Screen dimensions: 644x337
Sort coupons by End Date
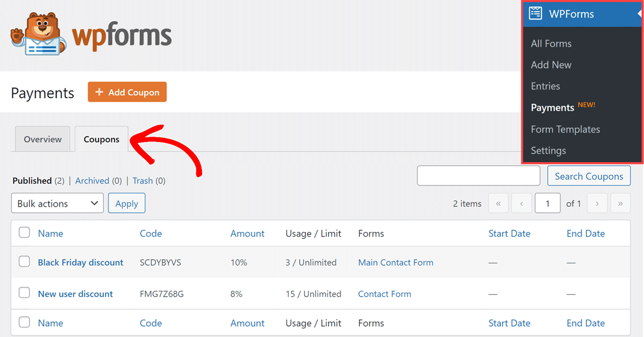click(585, 233)
